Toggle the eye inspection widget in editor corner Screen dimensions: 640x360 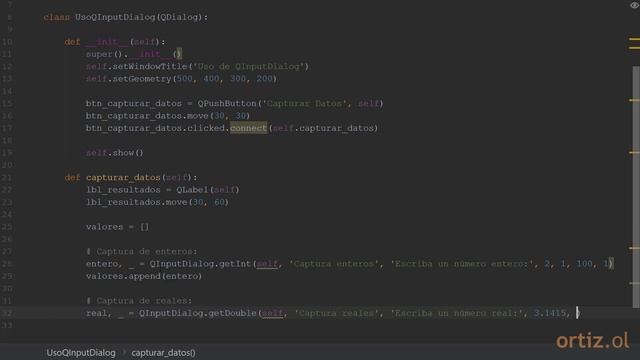point(635,5)
